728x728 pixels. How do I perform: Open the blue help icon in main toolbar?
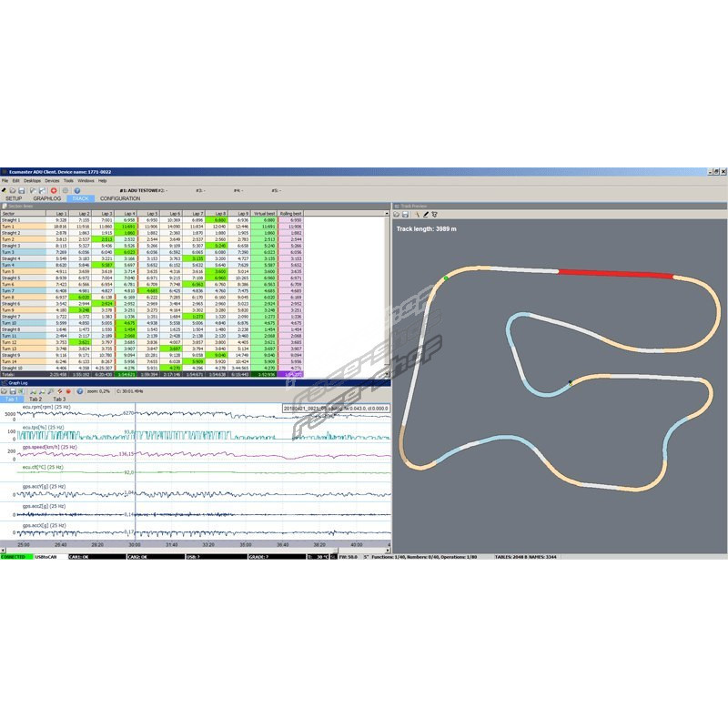(76, 190)
